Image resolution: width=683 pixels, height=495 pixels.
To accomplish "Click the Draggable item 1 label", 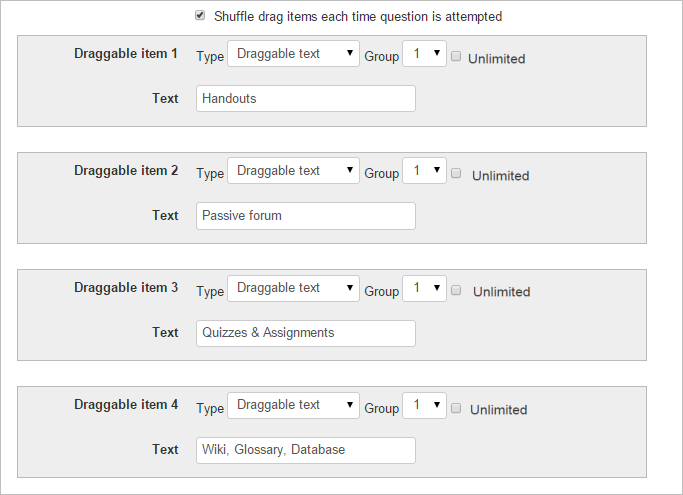I will [126, 54].
